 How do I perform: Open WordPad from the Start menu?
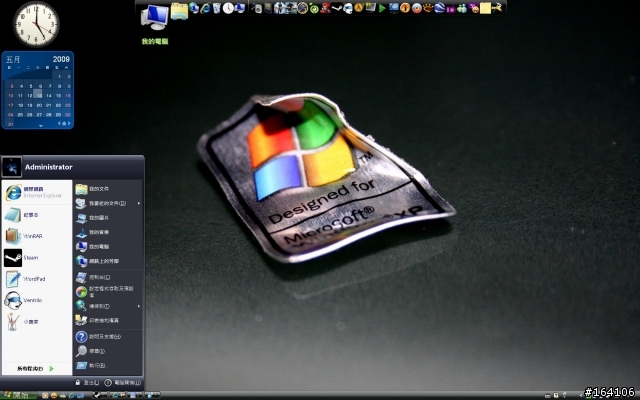(37, 279)
